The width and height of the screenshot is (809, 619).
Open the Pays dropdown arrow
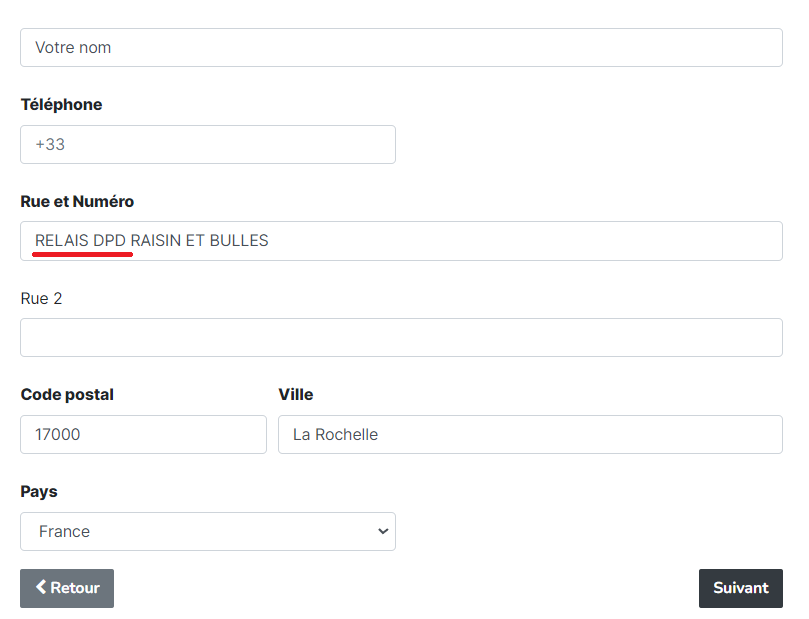pos(383,531)
